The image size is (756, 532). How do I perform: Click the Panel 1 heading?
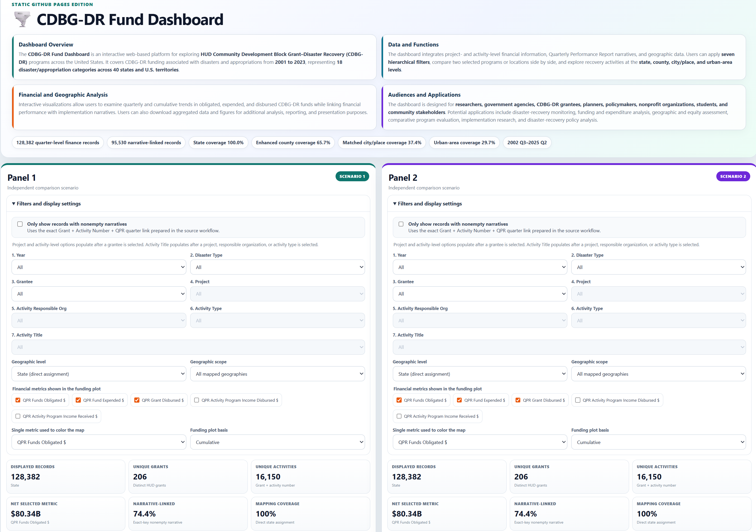point(22,178)
